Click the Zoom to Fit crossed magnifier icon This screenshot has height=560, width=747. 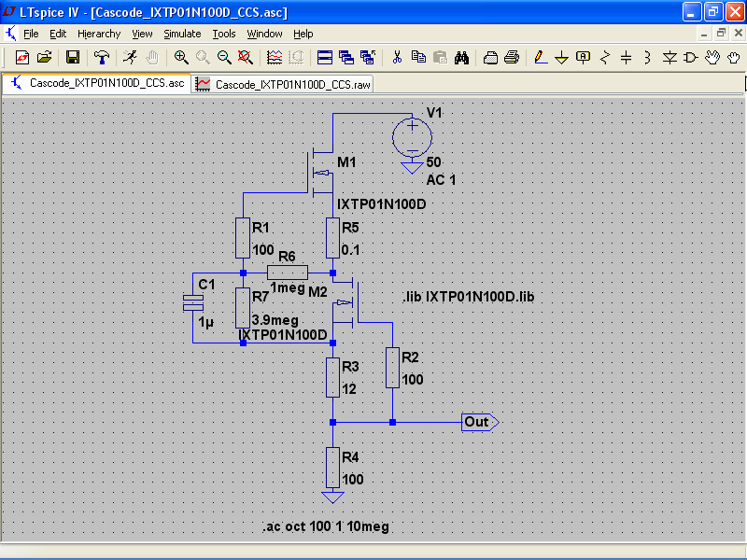(x=246, y=58)
